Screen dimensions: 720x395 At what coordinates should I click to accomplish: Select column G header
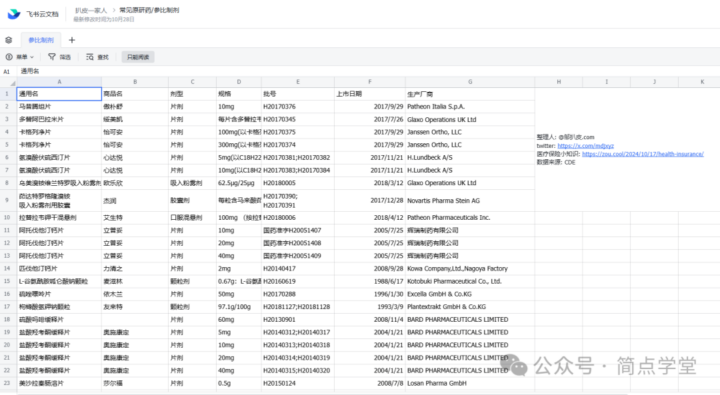pyautogui.click(x=470, y=82)
